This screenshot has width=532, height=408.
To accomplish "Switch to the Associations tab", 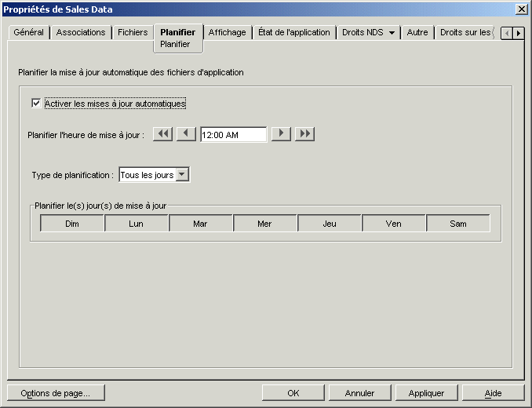I will 81,32.
